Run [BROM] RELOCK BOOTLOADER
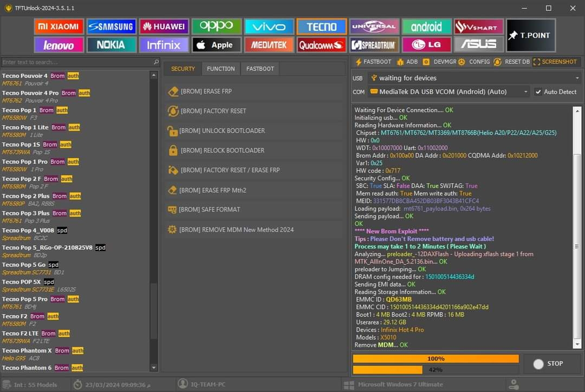585x392 pixels. [x=255, y=151]
